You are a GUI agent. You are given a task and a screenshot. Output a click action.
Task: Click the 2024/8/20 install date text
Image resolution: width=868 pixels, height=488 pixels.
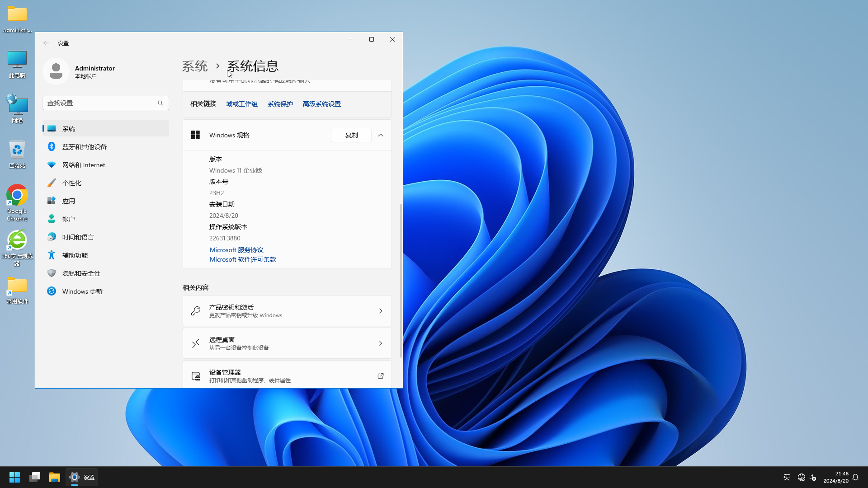[224, 216]
